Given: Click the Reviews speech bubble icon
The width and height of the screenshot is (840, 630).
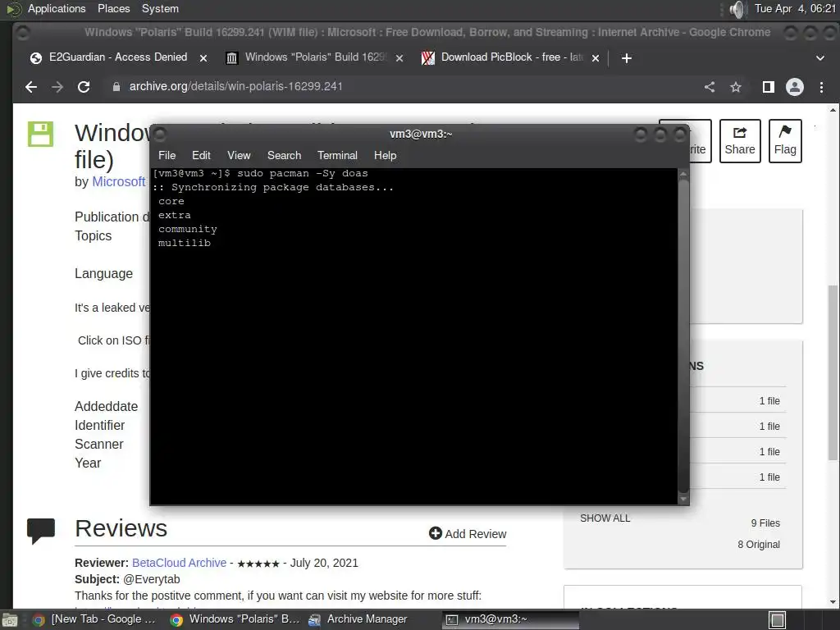Looking at the screenshot, I should [41, 531].
